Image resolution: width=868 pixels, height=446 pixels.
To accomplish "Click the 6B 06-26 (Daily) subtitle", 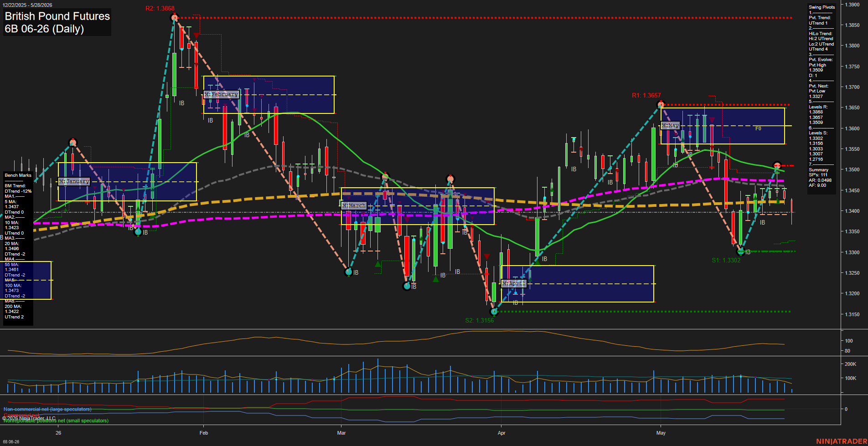I will (44, 29).
